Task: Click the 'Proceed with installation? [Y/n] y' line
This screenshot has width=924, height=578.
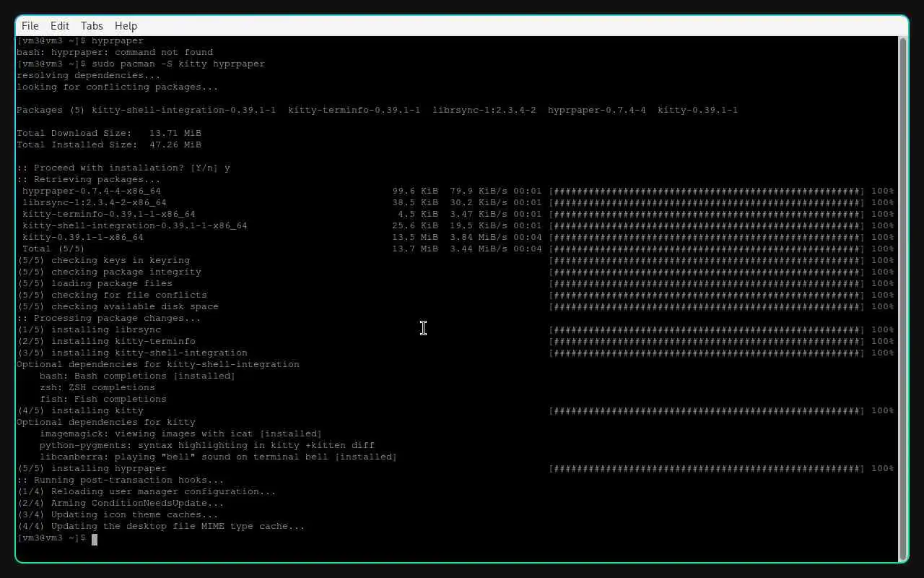Action: pos(123,168)
